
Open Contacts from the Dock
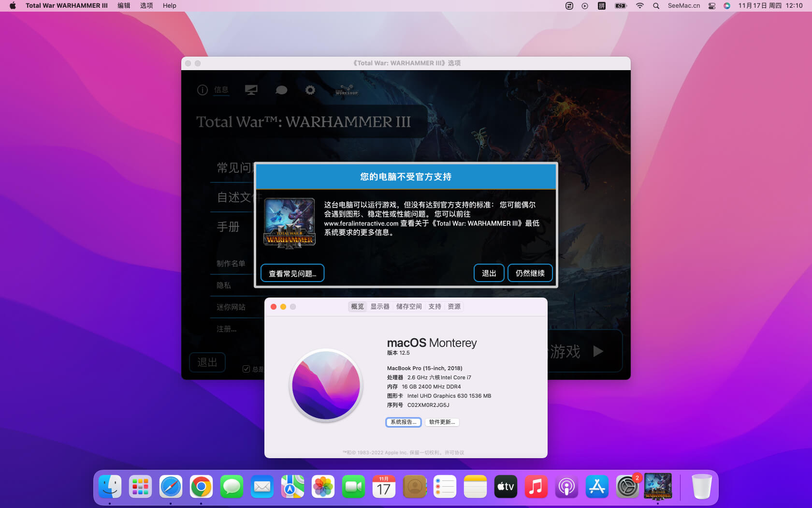pyautogui.click(x=414, y=487)
